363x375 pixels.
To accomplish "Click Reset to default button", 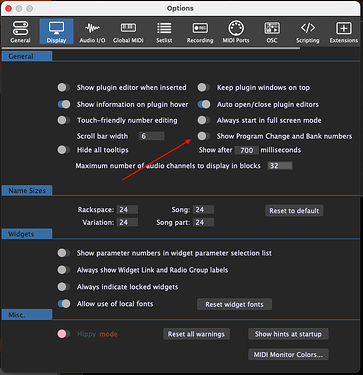I will point(294,211).
